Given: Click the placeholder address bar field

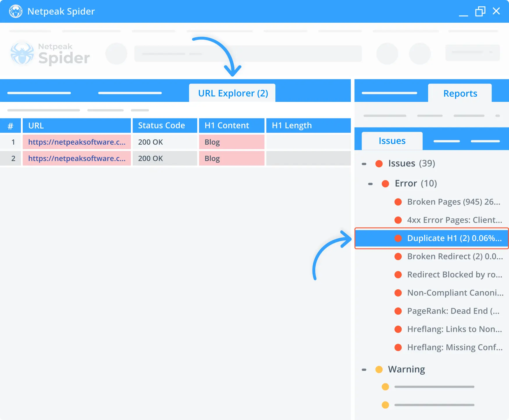Looking at the screenshot, I should coord(248,54).
